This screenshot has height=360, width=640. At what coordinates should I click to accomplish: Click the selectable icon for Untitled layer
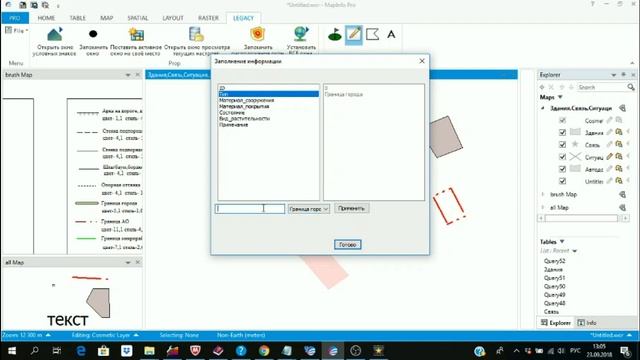tap(619, 181)
